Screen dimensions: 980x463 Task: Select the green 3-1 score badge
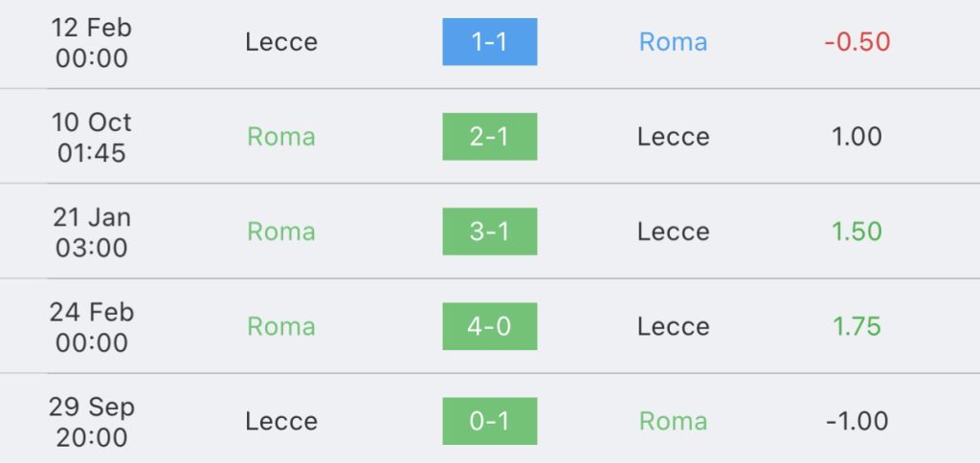[x=489, y=231]
